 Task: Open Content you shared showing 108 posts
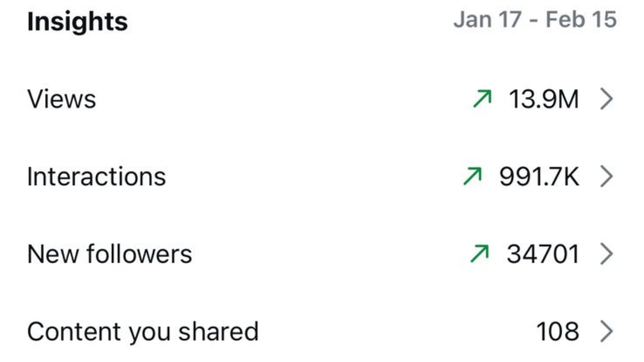[143, 331]
